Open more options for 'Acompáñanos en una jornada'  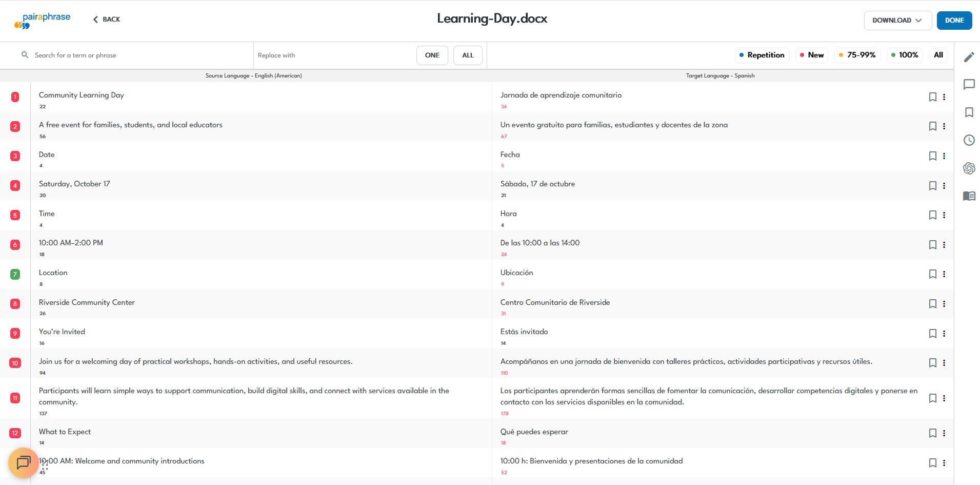(x=944, y=363)
